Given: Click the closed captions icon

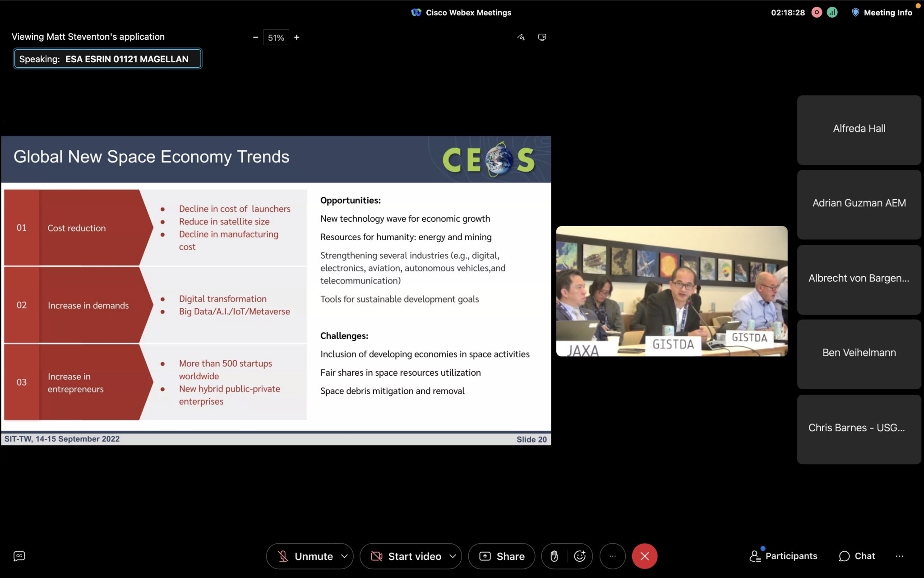Looking at the screenshot, I should pyautogui.click(x=19, y=556).
